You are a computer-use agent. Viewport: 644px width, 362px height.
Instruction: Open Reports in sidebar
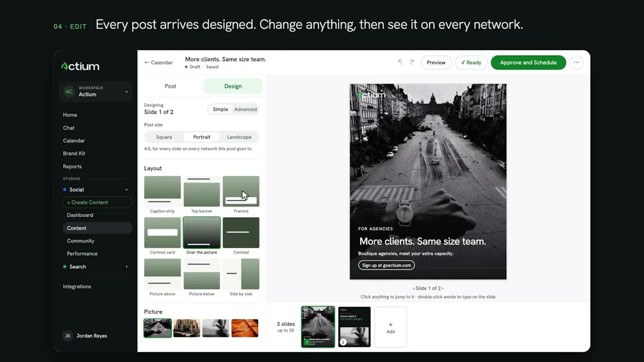coord(72,167)
